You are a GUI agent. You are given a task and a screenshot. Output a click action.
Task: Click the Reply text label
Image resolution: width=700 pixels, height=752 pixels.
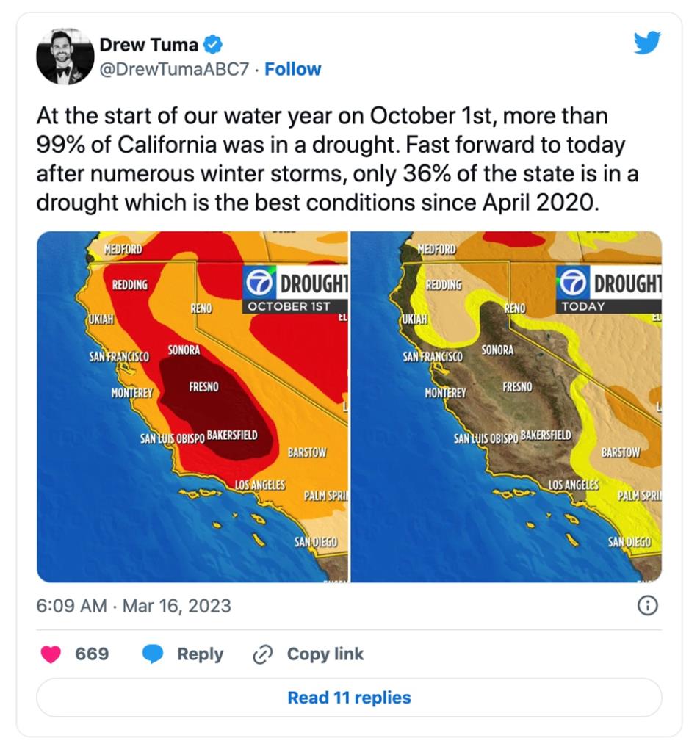coord(200,654)
